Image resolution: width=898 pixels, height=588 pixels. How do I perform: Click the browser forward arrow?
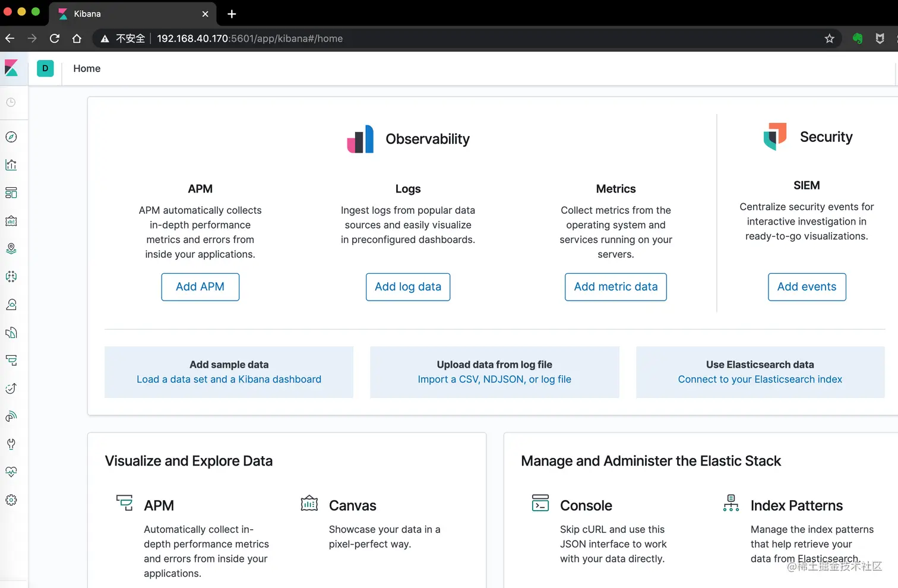[32, 39]
